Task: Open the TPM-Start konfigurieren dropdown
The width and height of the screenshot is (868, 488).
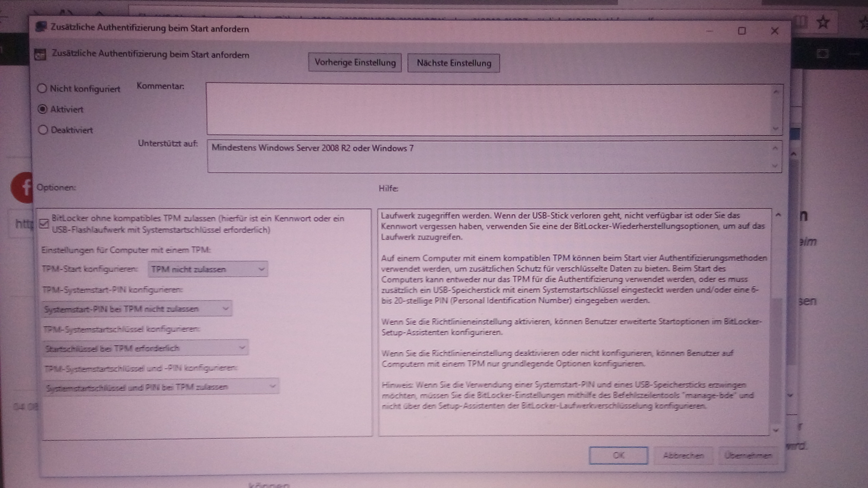Action: click(208, 269)
